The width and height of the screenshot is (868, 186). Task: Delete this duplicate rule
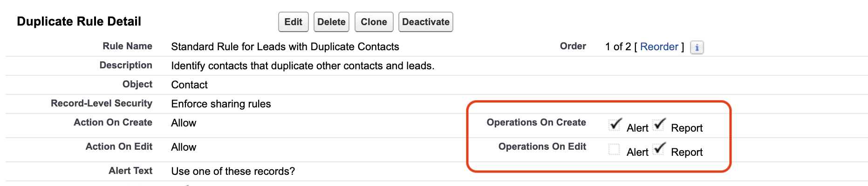coord(331,22)
